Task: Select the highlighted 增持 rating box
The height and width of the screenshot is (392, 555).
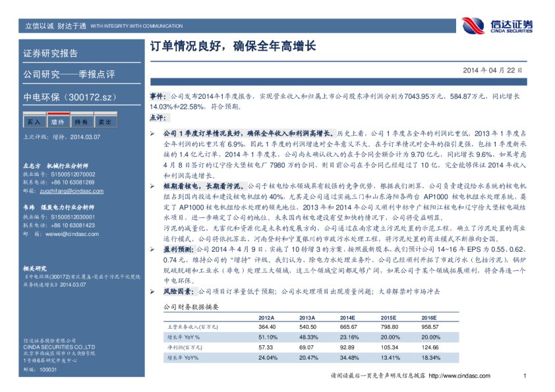Action: click(x=58, y=122)
